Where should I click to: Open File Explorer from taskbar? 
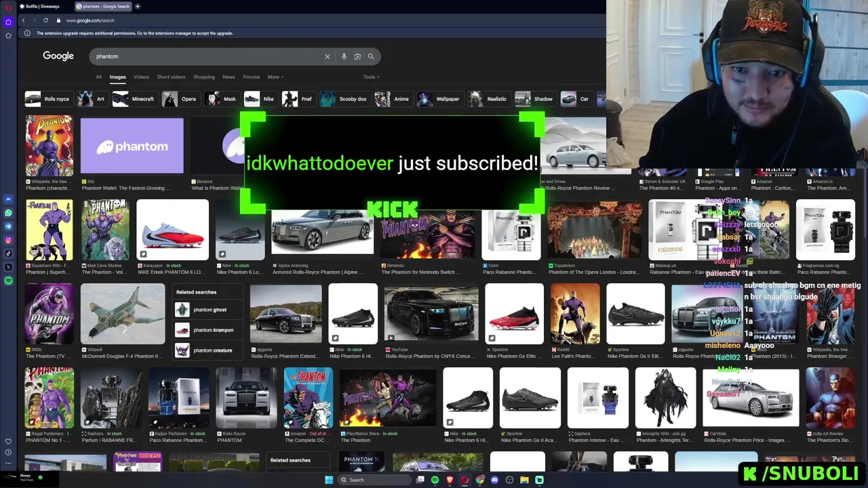(524, 480)
